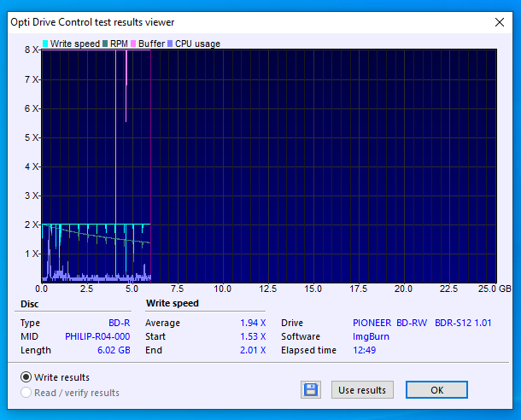Click the End speed value 2.01 X
521x420 pixels.
coord(253,350)
